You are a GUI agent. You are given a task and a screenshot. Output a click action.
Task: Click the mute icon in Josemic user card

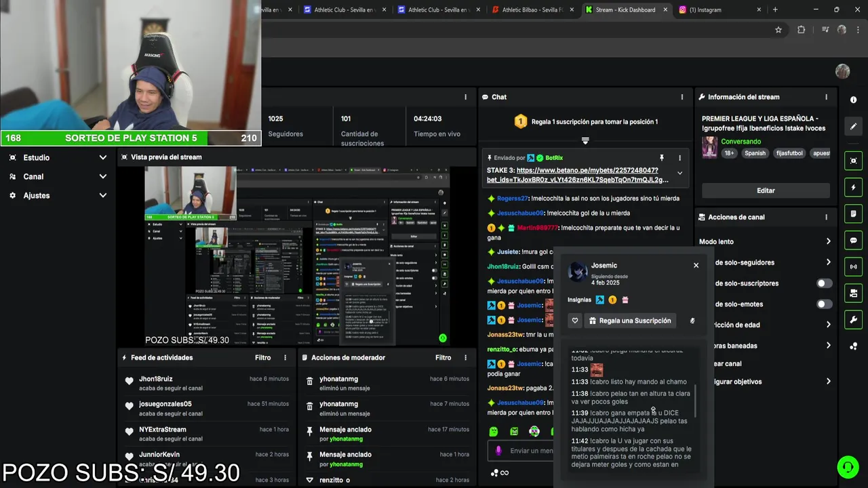(692, 321)
